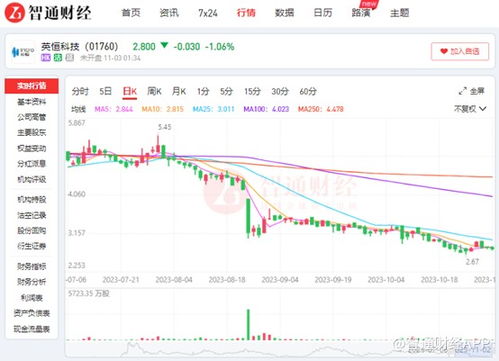The image size is (499, 361).
Task: Click the purple HK badge icon
Action: tap(46, 58)
